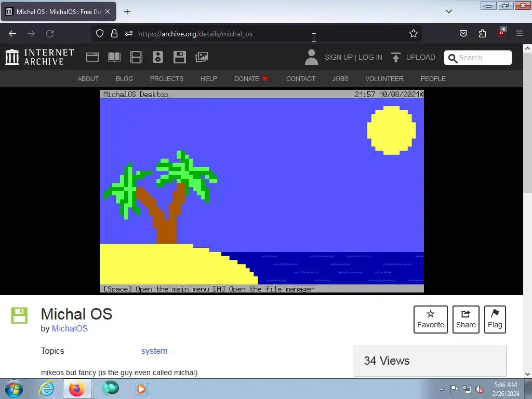Click the MichalOS desktop screenshot preview
The height and width of the screenshot is (399, 532).
[x=262, y=191]
